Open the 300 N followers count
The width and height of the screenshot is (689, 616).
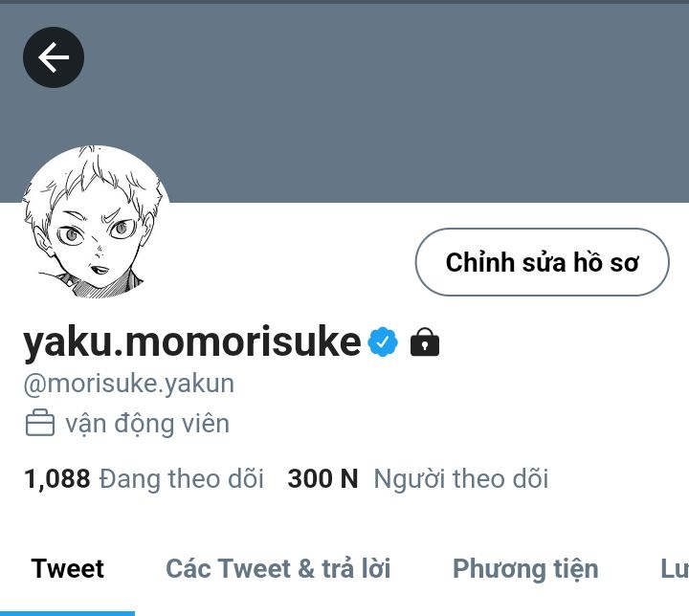pyautogui.click(x=323, y=479)
